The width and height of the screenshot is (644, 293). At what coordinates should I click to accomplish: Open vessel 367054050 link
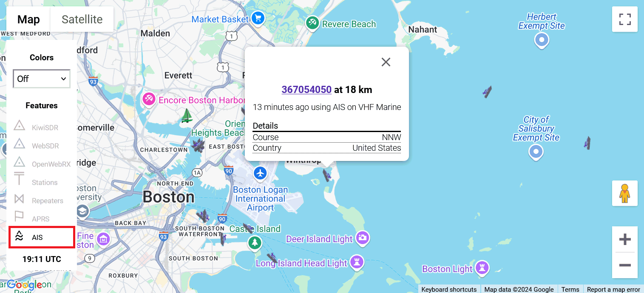(x=306, y=90)
